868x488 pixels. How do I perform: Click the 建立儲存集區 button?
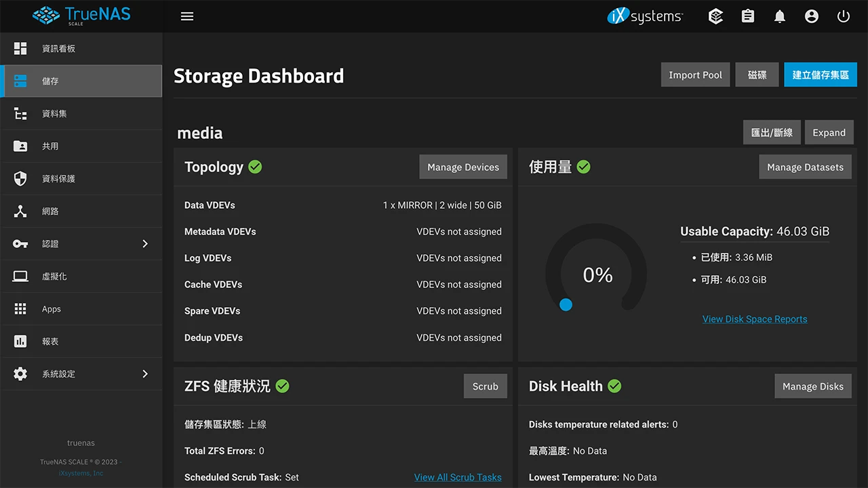tap(821, 75)
